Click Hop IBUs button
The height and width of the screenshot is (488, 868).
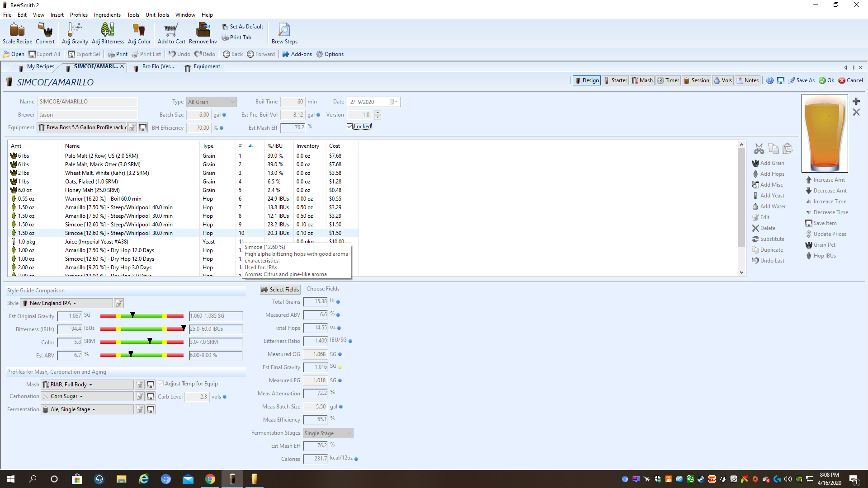[x=821, y=256]
